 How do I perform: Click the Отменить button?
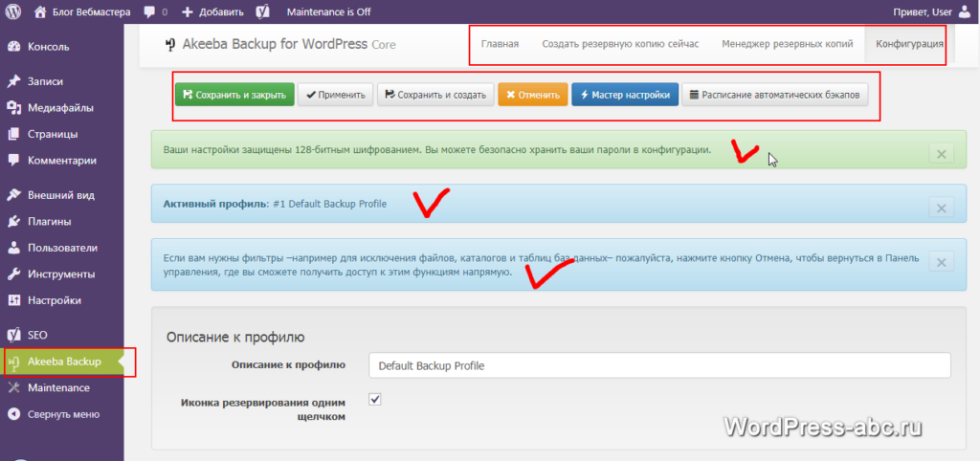(532, 95)
